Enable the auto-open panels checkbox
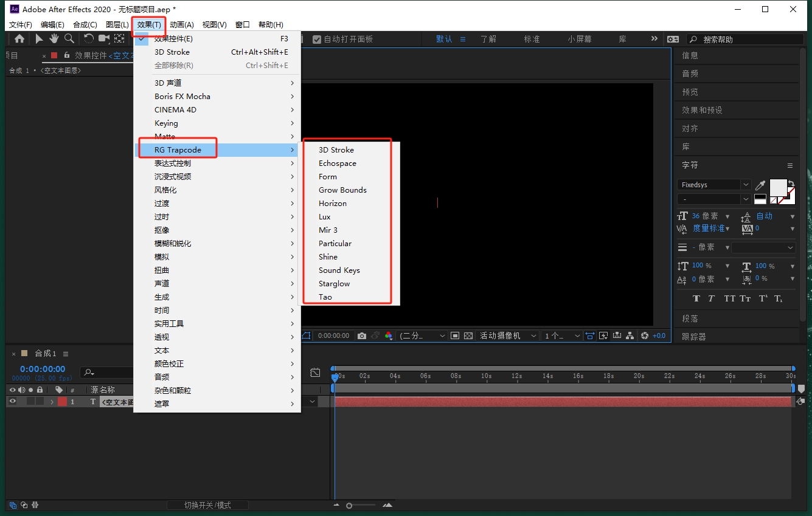This screenshot has width=812, height=516. tap(316, 39)
